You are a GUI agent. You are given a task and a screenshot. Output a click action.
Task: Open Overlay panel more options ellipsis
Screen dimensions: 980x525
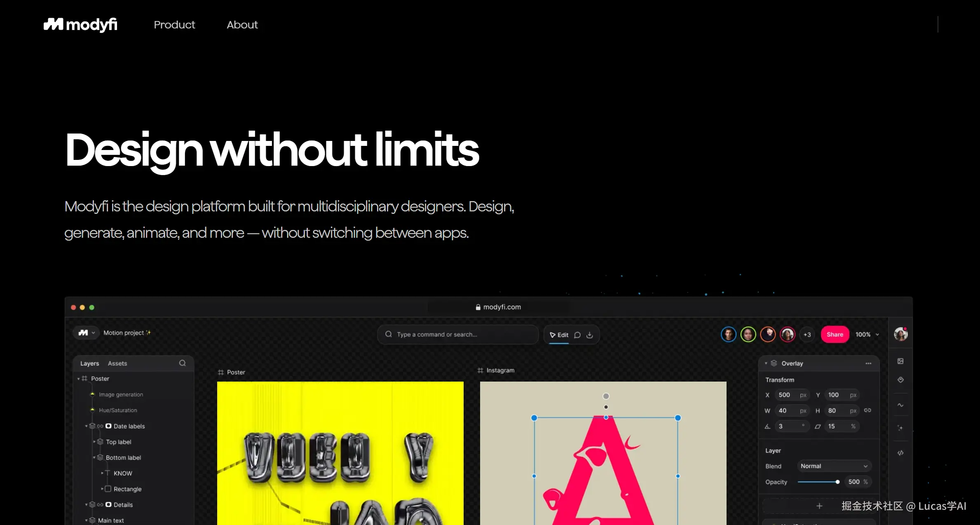point(868,363)
